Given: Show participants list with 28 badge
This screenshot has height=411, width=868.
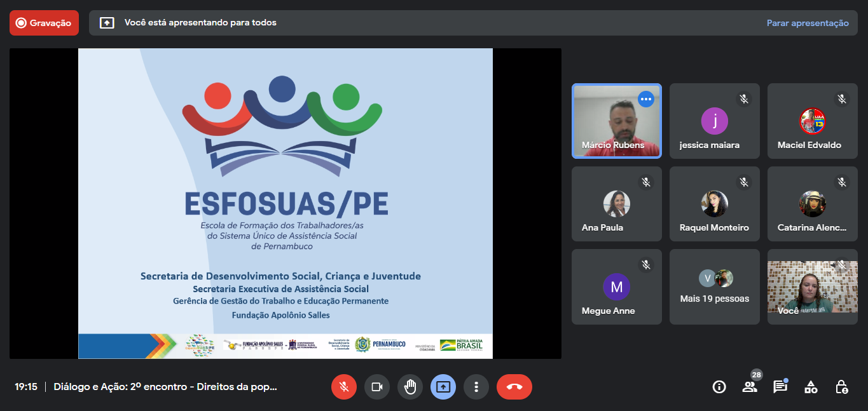Looking at the screenshot, I should 750,387.
